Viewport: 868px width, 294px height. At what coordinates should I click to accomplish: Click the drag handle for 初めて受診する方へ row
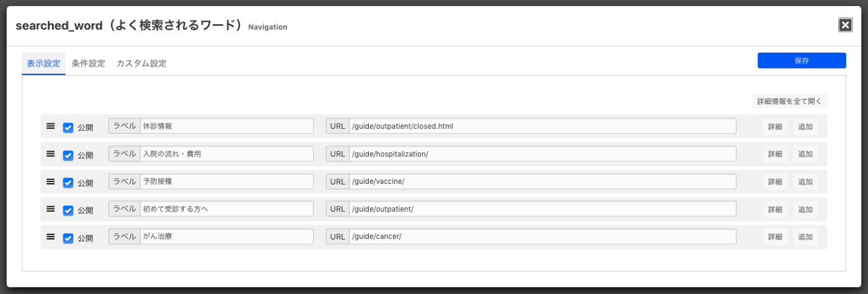pyautogui.click(x=51, y=209)
